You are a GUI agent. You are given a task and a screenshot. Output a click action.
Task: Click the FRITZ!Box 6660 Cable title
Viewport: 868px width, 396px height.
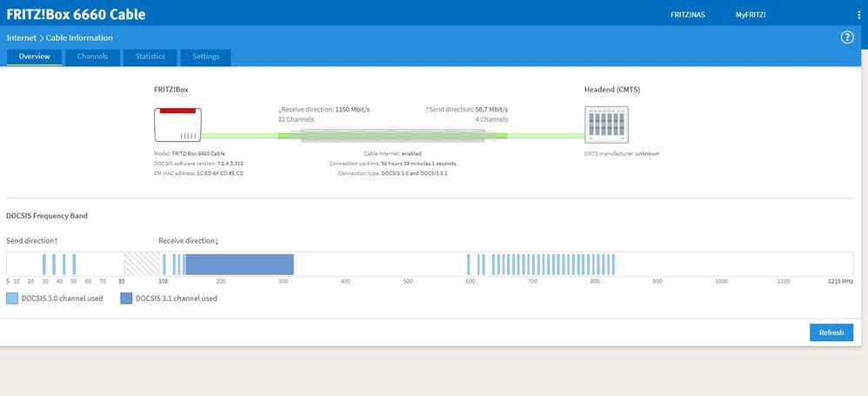point(76,15)
